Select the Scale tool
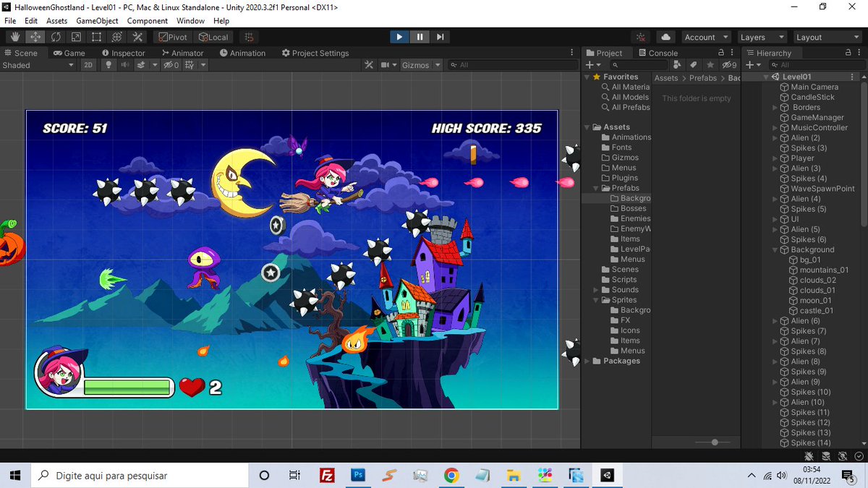This screenshot has height=488, width=868. tap(76, 37)
